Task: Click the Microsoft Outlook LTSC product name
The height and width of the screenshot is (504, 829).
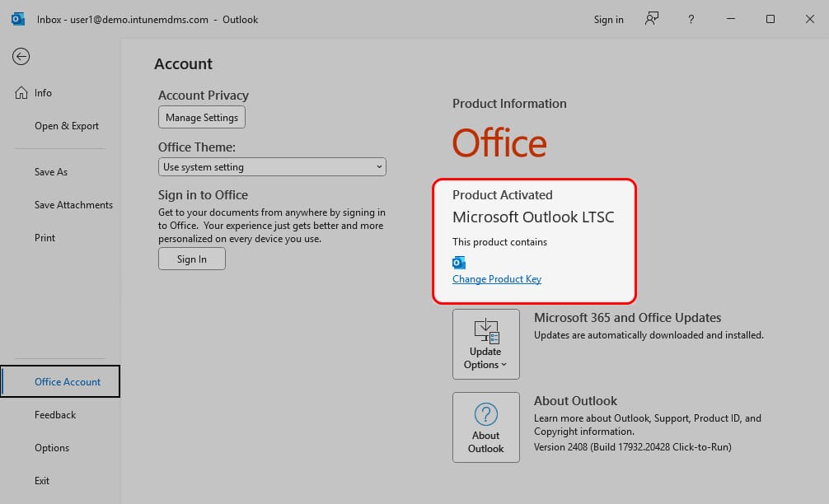Action: click(x=533, y=217)
